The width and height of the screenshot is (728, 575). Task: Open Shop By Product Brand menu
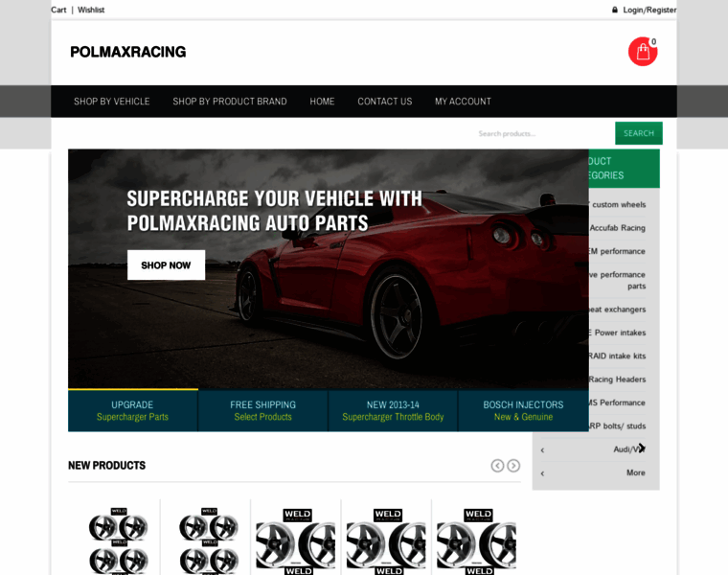(x=230, y=102)
